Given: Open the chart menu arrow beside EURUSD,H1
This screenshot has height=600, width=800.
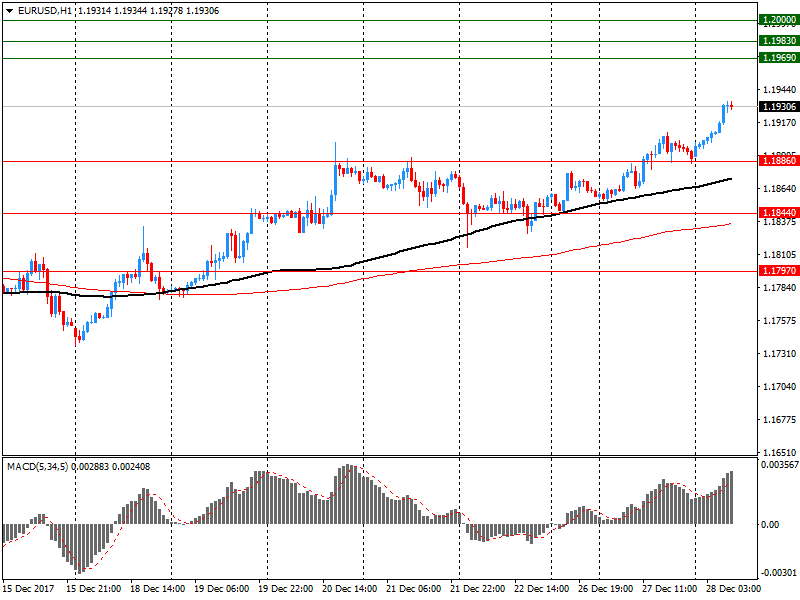Looking at the screenshot, I should [x=9, y=11].
